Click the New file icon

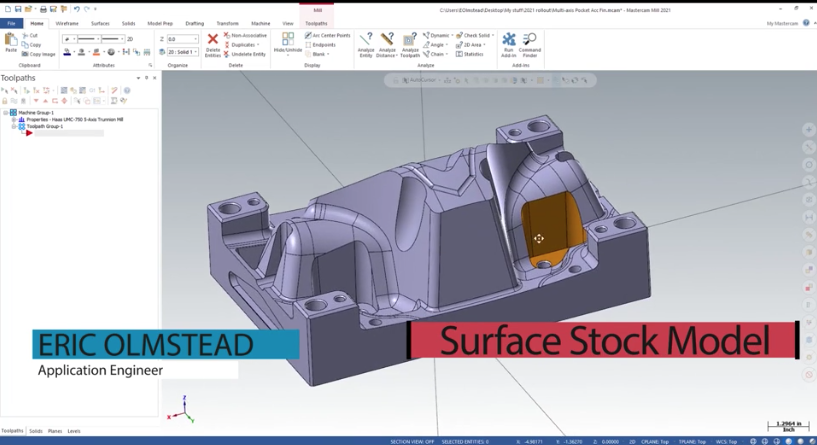[8, 9]
